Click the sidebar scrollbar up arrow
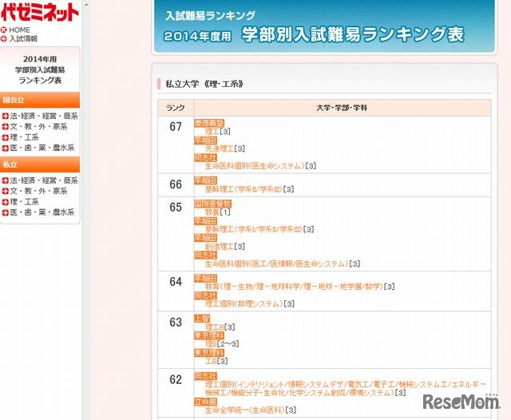 pyautogui.click(x=86, y=4)
